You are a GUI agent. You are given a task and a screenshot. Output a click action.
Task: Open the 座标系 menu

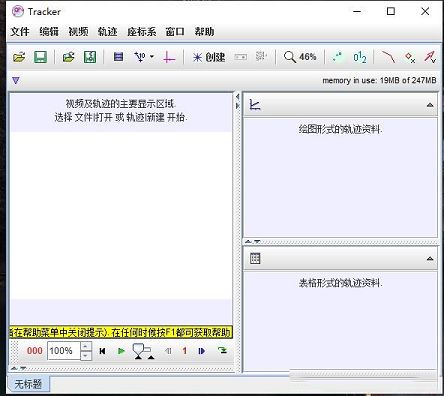(x=142, y=32)
